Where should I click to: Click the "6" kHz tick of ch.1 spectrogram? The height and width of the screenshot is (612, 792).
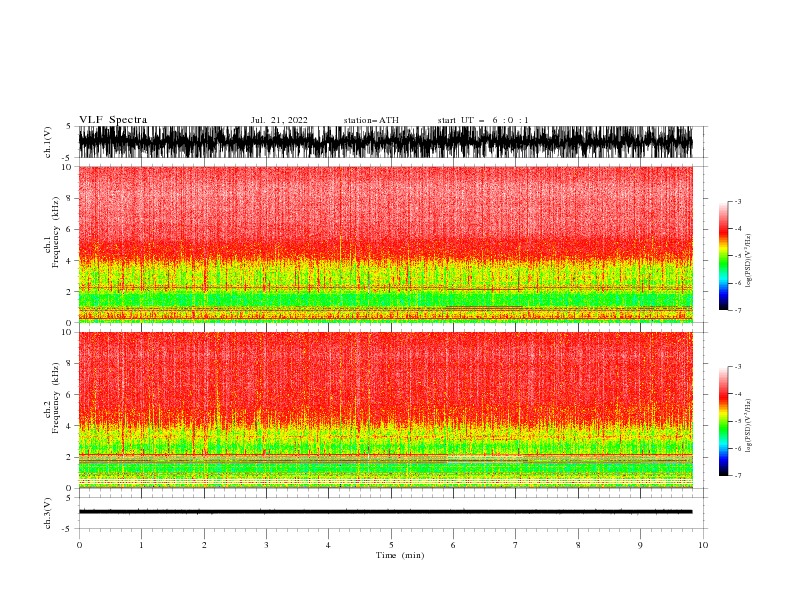click(x=69, y=229)
